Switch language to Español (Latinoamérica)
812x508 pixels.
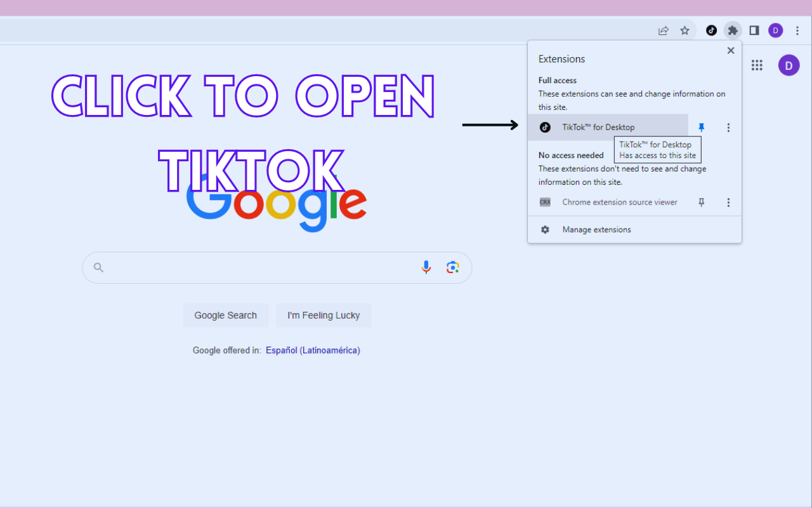pyautogui.click(x=313, y=350)
